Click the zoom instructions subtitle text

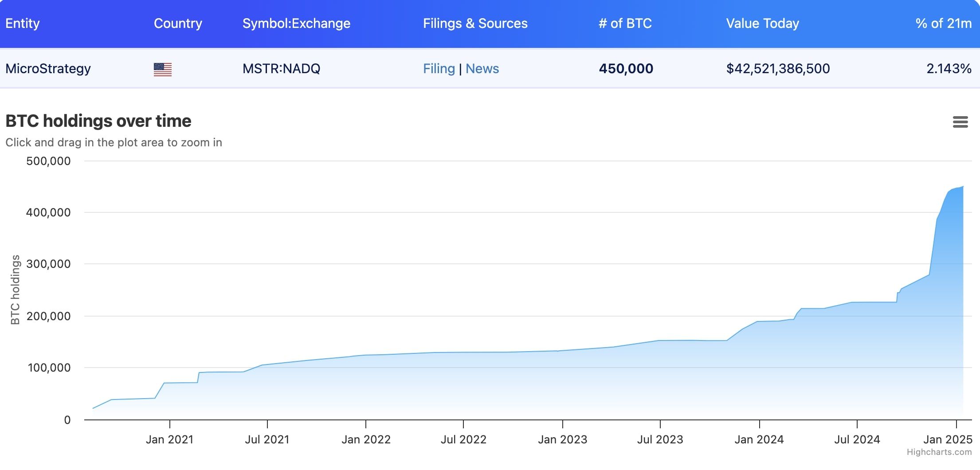(114, 142)
